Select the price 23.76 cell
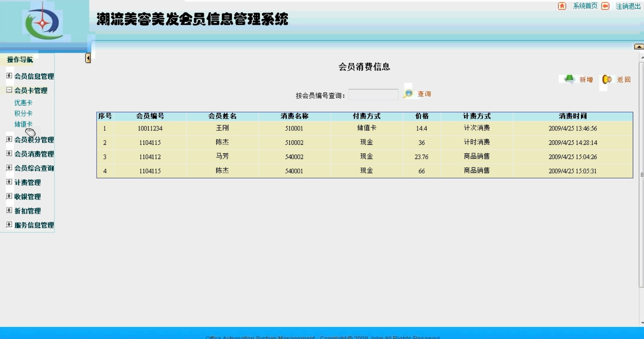 421,157
